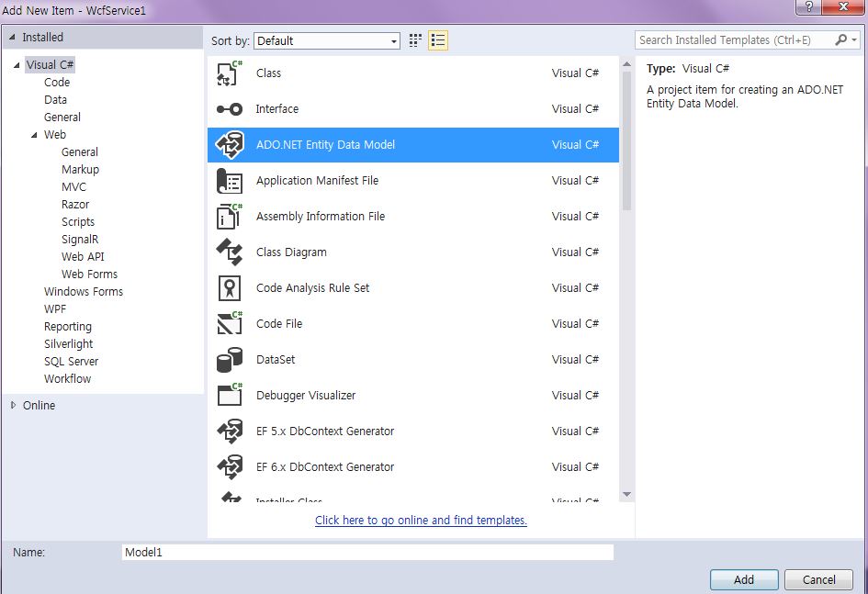This screenshot has height=594, width=868.
Task: Select the SignalR category in the tree
Action: tap(80, 240)
